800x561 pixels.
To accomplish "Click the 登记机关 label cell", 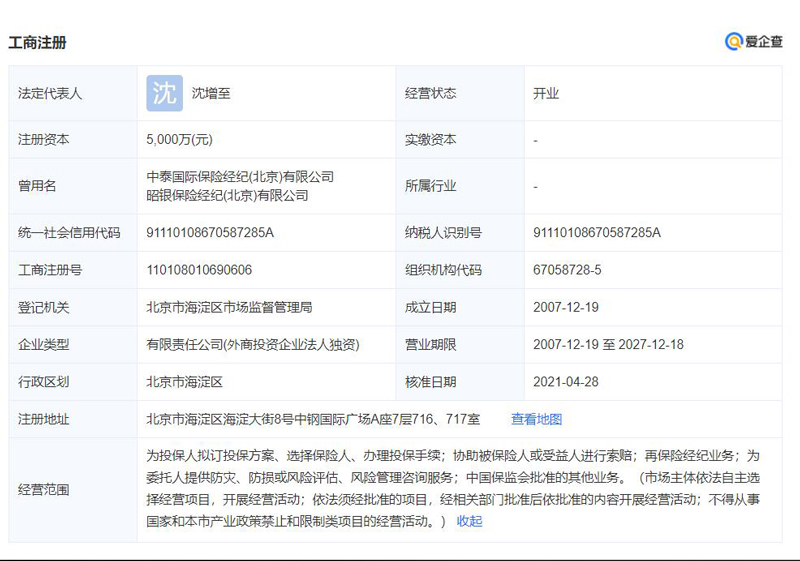I will coord(72,307).
